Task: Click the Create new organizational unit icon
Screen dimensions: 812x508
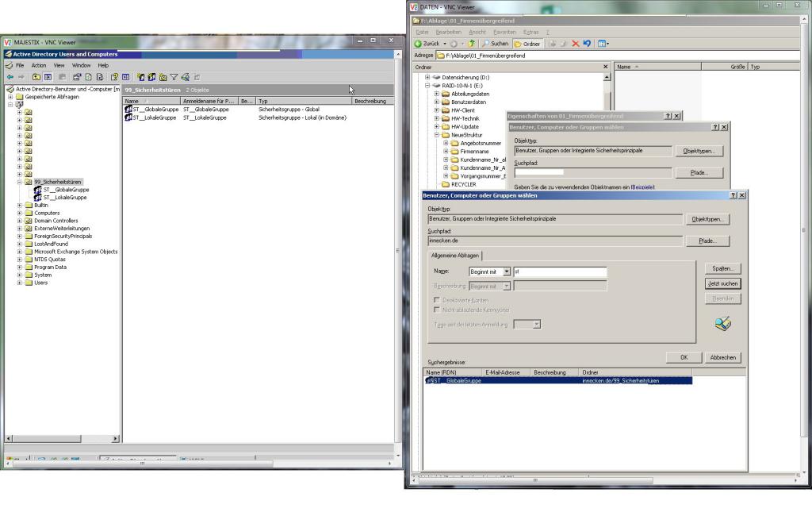Action: 163,77
